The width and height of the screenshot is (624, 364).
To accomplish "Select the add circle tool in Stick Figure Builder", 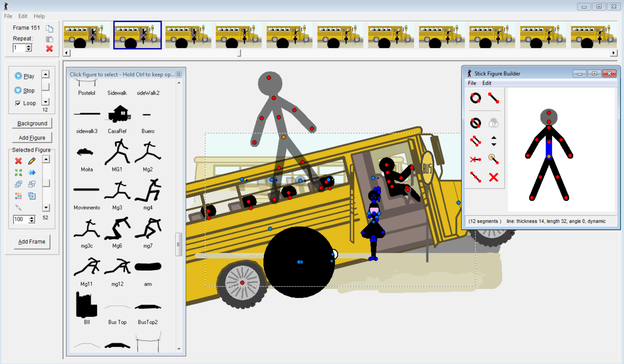I will tap(476, 98).
